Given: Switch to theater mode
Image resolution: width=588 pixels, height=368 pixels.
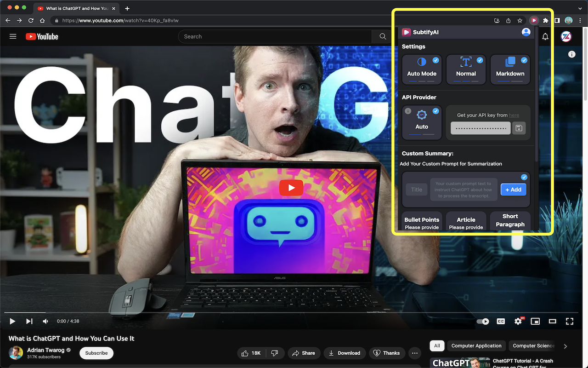Looking at the screenshot, I should click(553, 321).
